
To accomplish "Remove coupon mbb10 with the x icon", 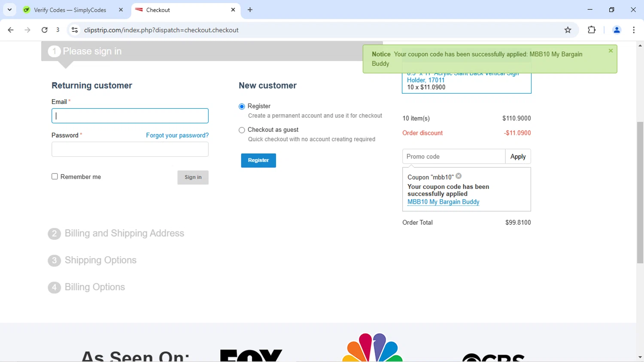I will tap(459, 176).
